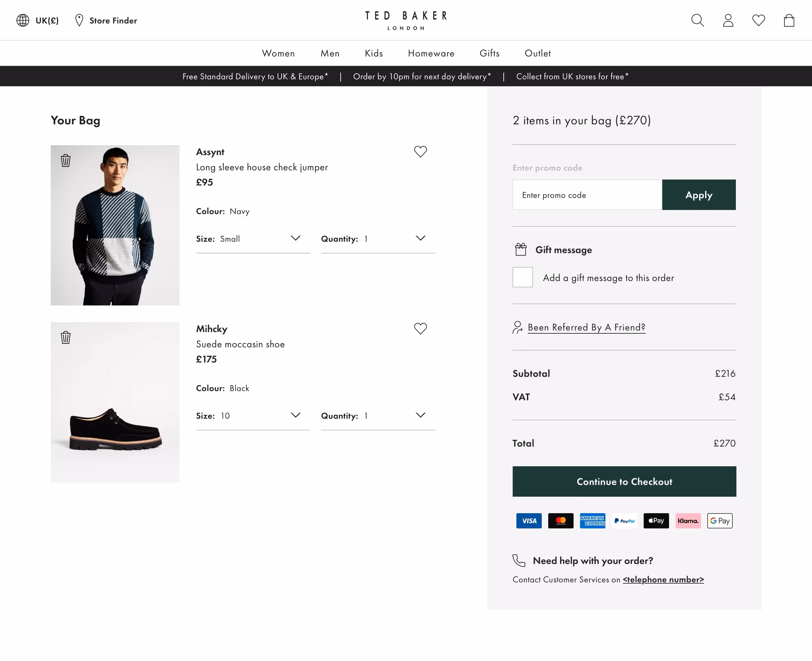The width and height of the screenshot is (812, 661).
Task: Click the globe region icon
Action: pyautogui.click(x=23, y=20)
